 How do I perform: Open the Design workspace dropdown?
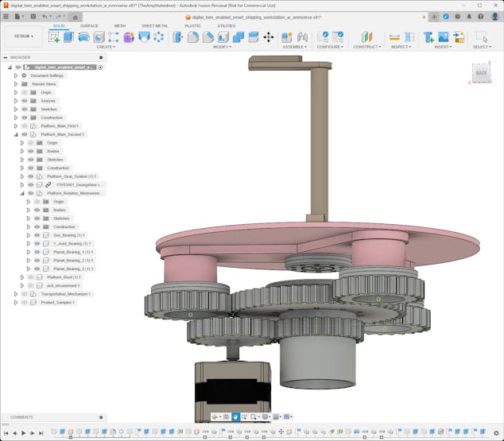point(23,36)
